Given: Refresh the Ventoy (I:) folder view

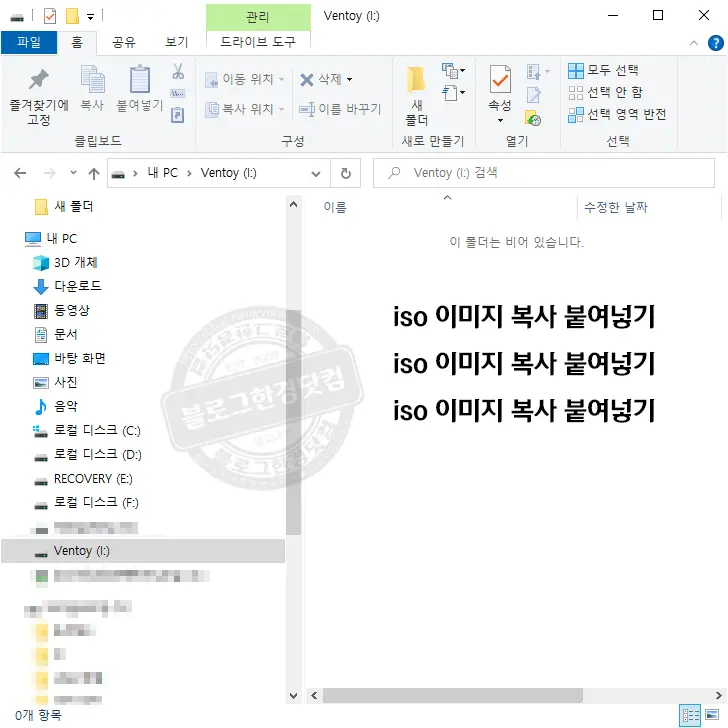Looking at the screenshot, I should [345, 173].
